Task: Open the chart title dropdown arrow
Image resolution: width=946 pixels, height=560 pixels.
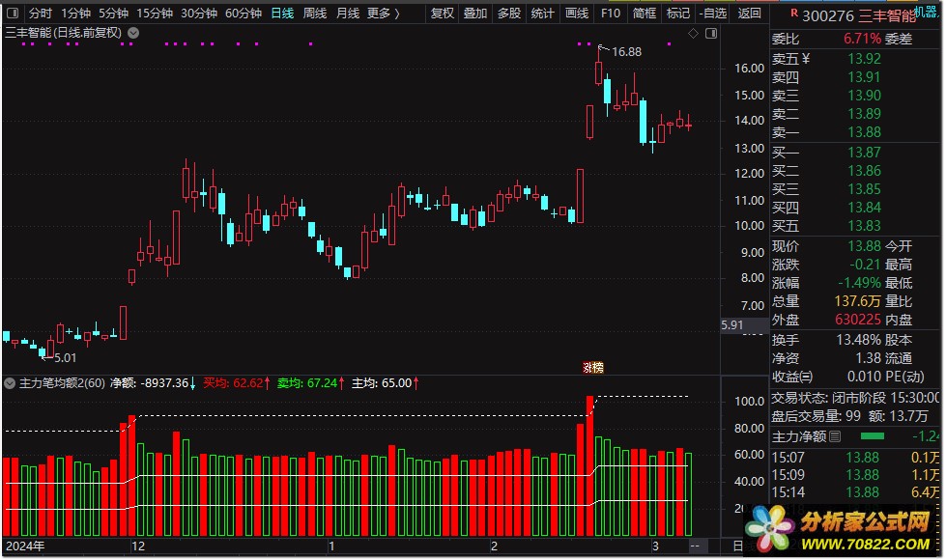Action: [x=133, y=33]
